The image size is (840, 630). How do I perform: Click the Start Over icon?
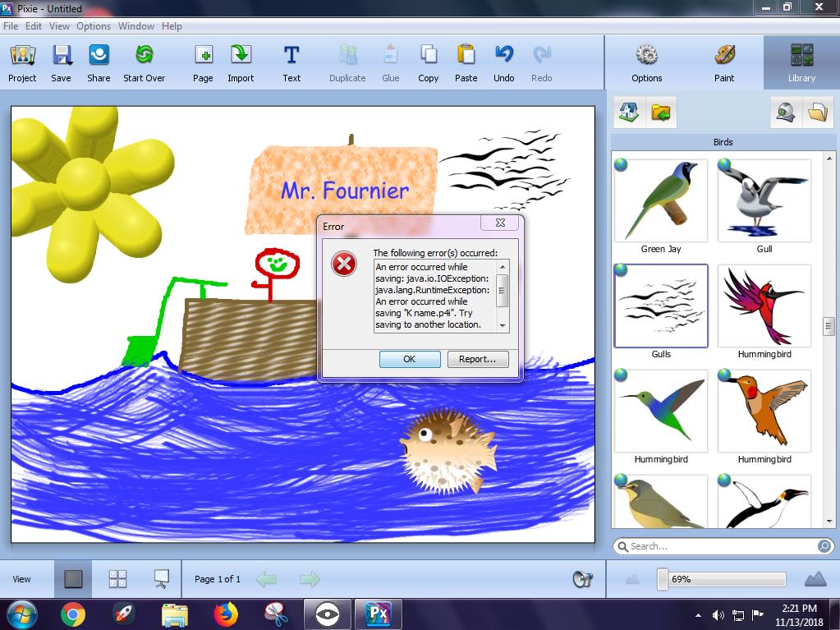(x=145, y=55)
